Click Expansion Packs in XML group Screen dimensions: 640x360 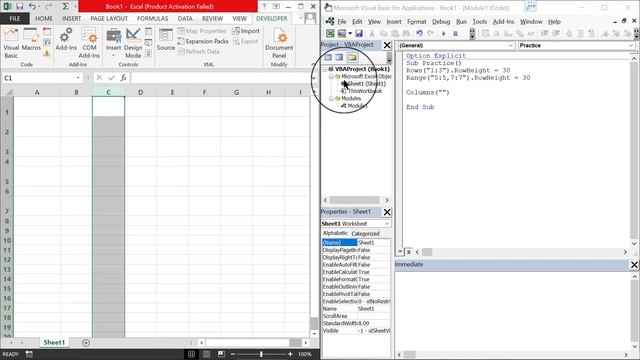point(203,41)
